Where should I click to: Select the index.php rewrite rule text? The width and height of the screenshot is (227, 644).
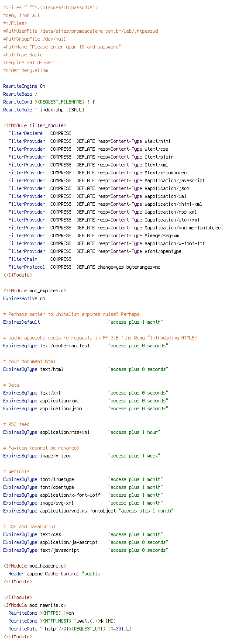[x=62, y=110]
